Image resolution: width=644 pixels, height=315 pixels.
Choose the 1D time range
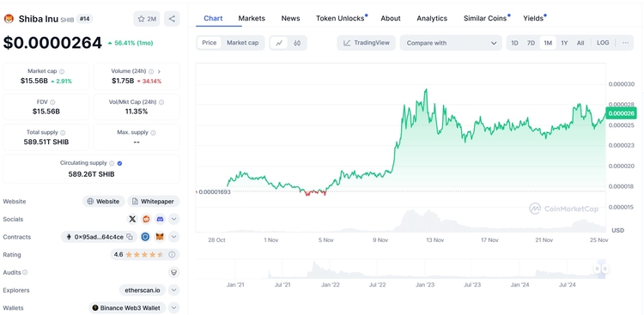click(514, 43)
